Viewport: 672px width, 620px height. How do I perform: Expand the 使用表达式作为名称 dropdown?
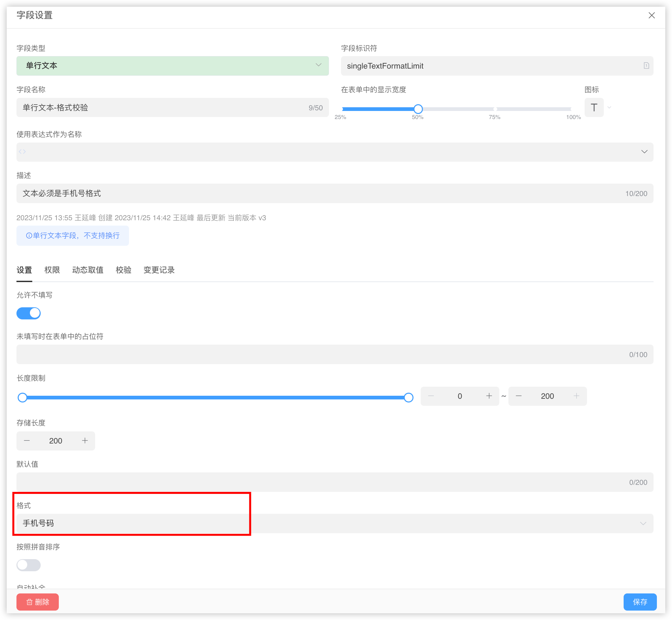[644, 152]
